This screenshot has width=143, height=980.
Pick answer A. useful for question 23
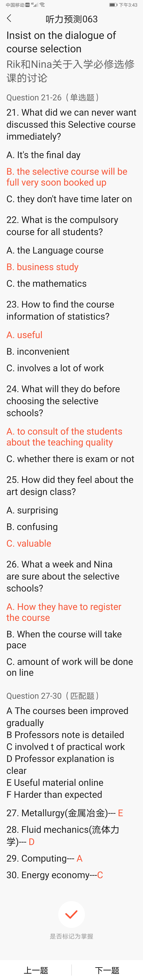click(x=24, y=335)
